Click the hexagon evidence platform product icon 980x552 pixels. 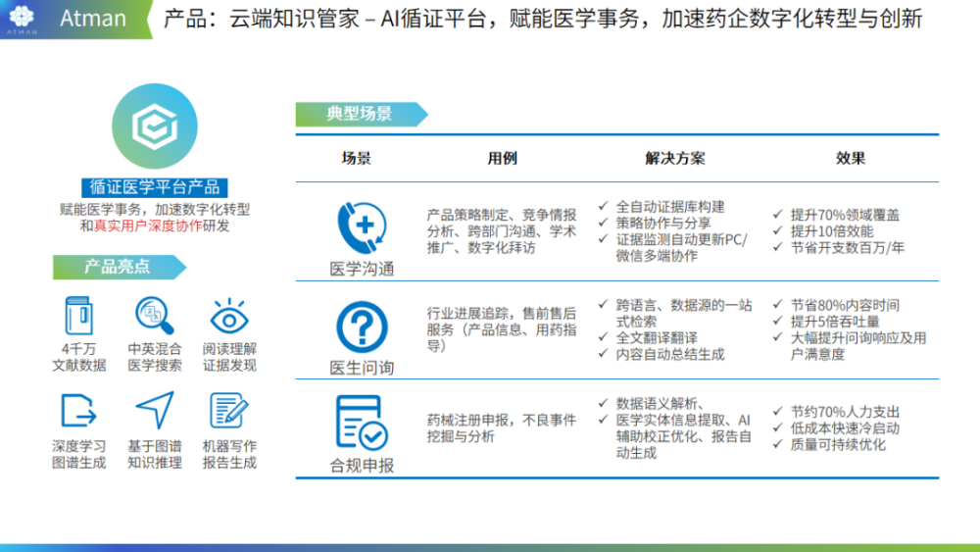[x=155, y=125]
